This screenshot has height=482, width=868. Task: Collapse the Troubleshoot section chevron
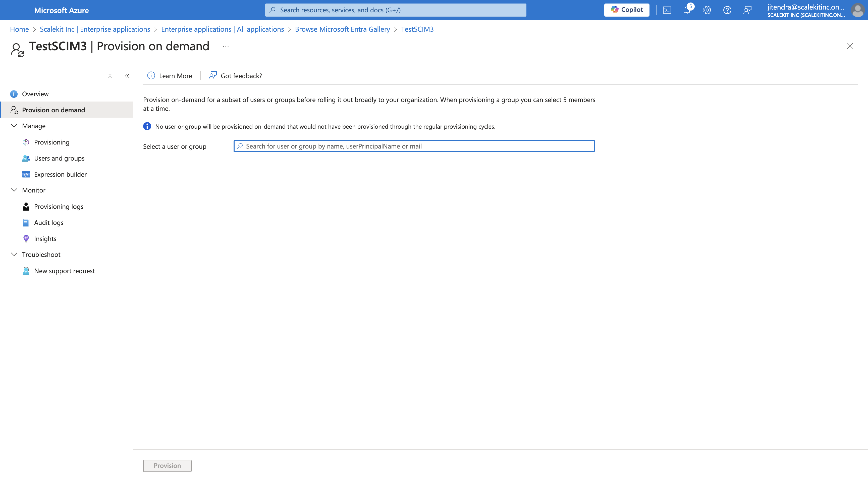(14, 255)
